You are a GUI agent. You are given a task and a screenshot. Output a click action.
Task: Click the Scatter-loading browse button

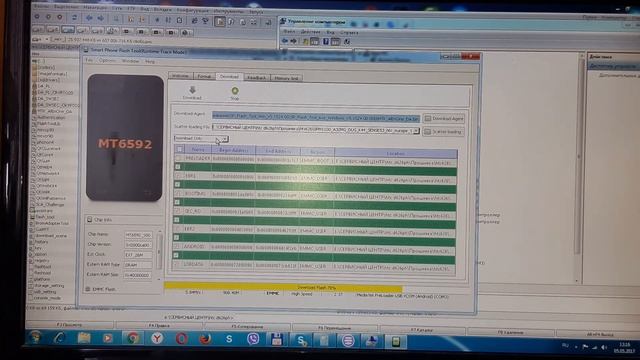click(x=443, y=132)
